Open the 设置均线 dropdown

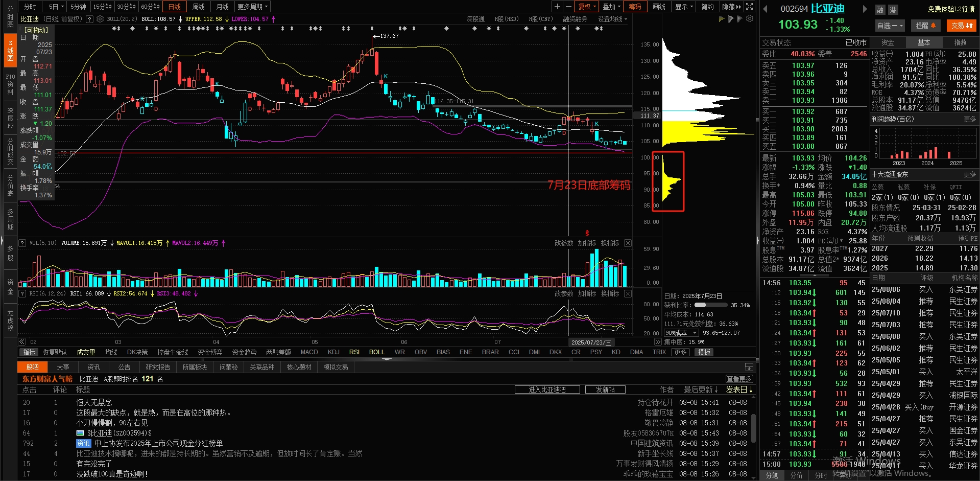click(x=612, y=19)
